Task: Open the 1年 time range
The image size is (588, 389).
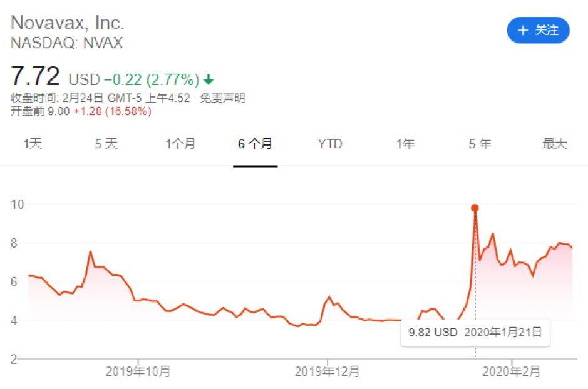Action: (405, 144)
